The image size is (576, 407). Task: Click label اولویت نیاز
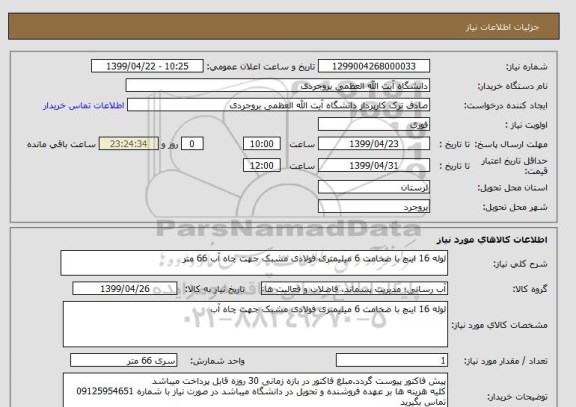click(x=526, y=125)
